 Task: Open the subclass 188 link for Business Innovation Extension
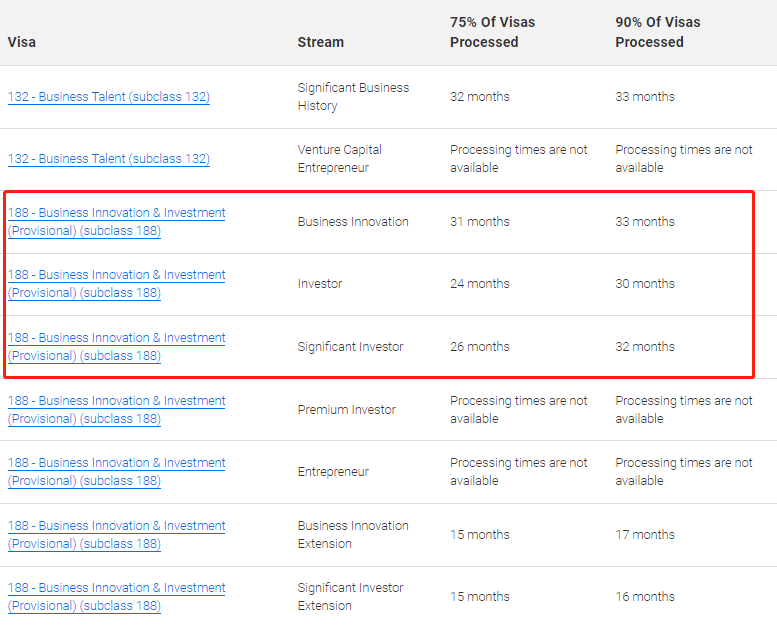116,534
